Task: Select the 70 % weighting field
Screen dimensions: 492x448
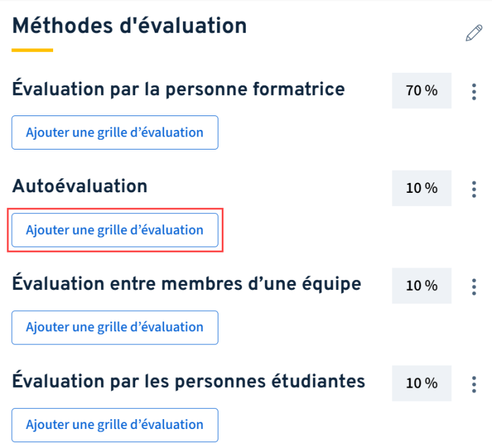Action: pos(422,91)
